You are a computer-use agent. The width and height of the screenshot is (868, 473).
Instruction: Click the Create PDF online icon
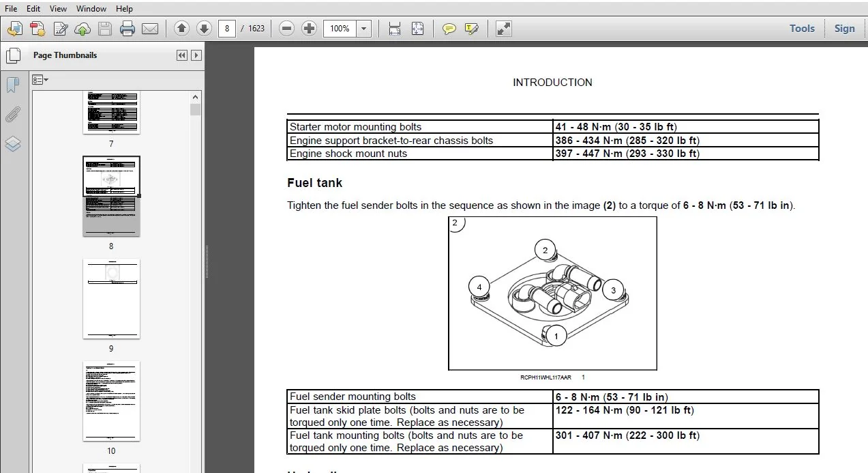pos(38,29)
